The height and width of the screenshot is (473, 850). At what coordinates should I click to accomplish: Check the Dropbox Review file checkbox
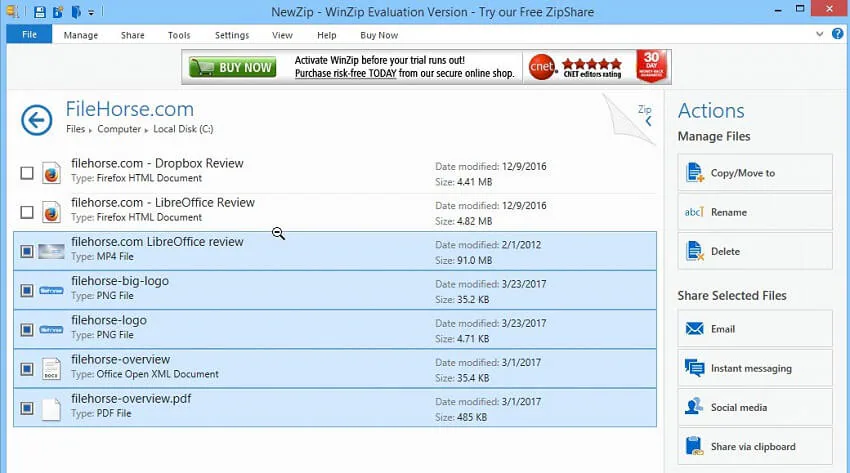click(27, 173)
